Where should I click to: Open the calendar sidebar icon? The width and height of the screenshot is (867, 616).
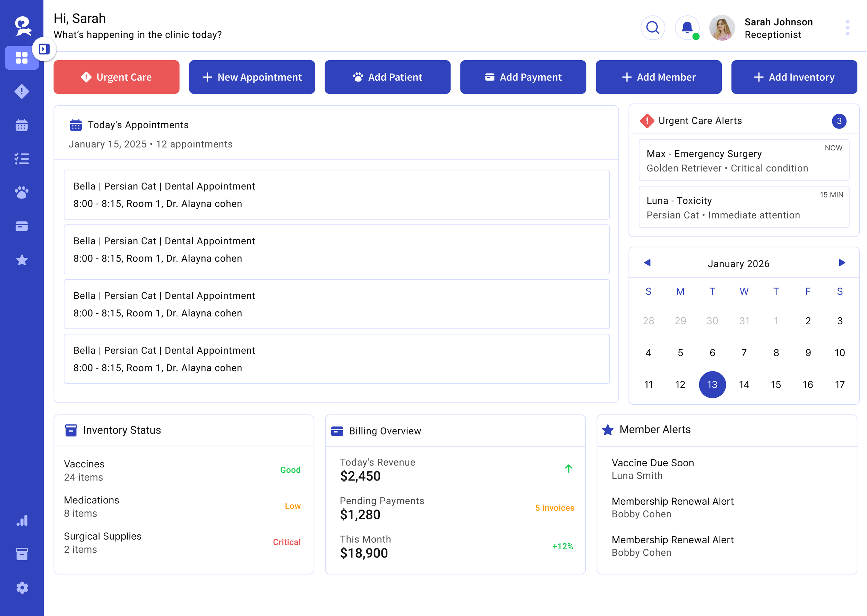(x=22, y=125)
